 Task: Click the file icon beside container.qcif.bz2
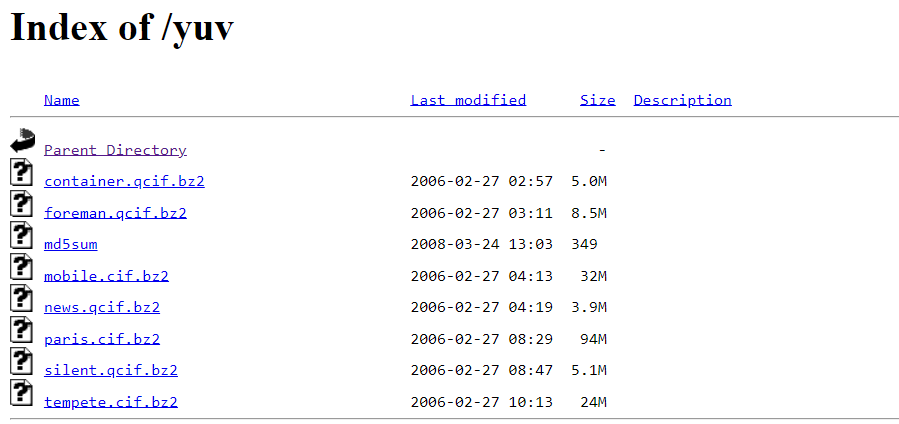tap(21, 172)
